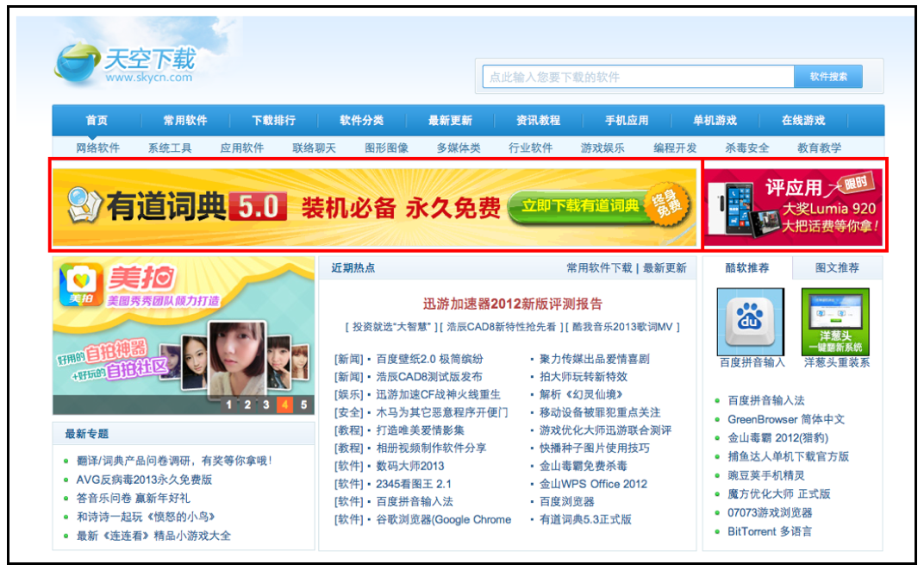The image size is (924, 571).
Task: Open the 系统工具 category link
Action: (170, 148)
